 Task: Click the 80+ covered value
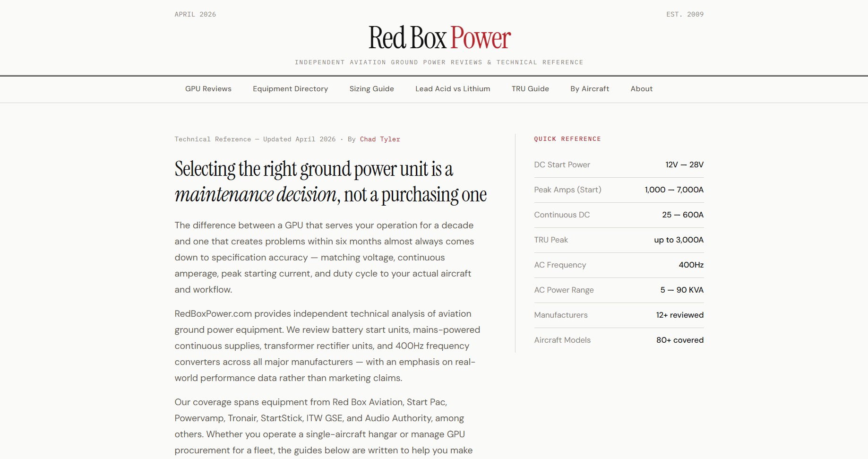coord(679,340)
